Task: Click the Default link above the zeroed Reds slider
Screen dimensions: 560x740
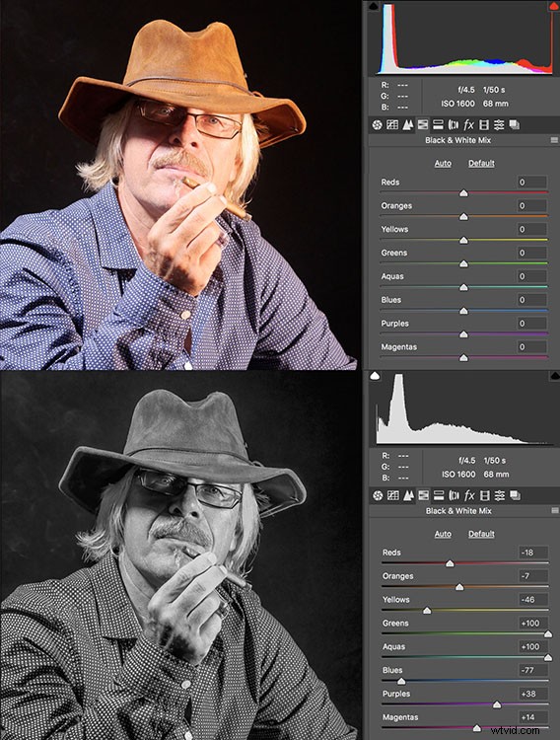Action: coord(481,163)
